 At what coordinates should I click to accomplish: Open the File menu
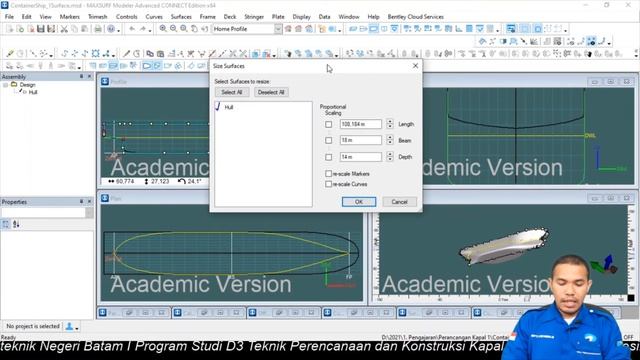click(x=9, y=17)
